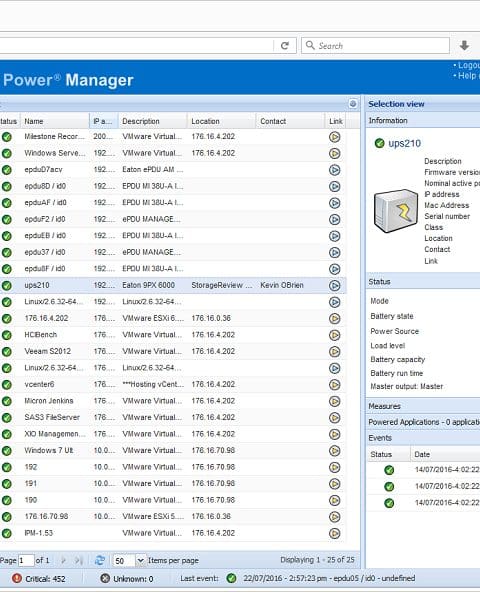Open link icon for Veeam S2012 row

point(335,352)
